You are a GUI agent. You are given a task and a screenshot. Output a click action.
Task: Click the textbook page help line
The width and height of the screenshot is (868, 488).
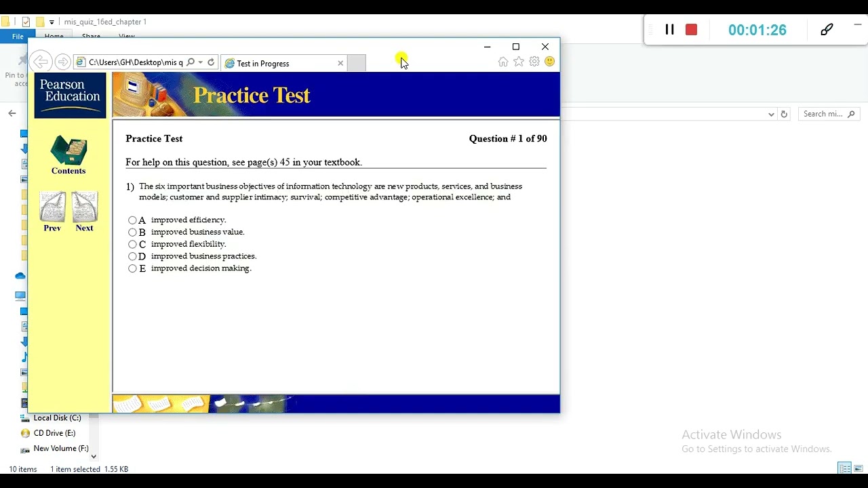(x=244, y=162)
